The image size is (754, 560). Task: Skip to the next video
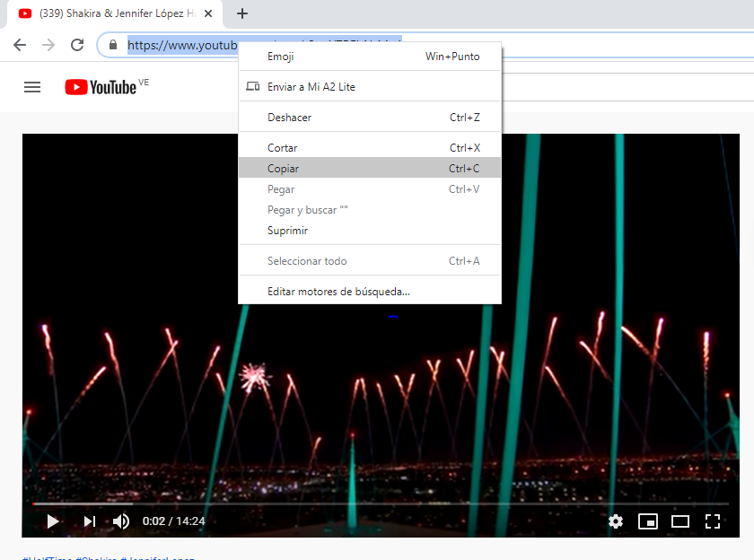[x=88, y=521]
